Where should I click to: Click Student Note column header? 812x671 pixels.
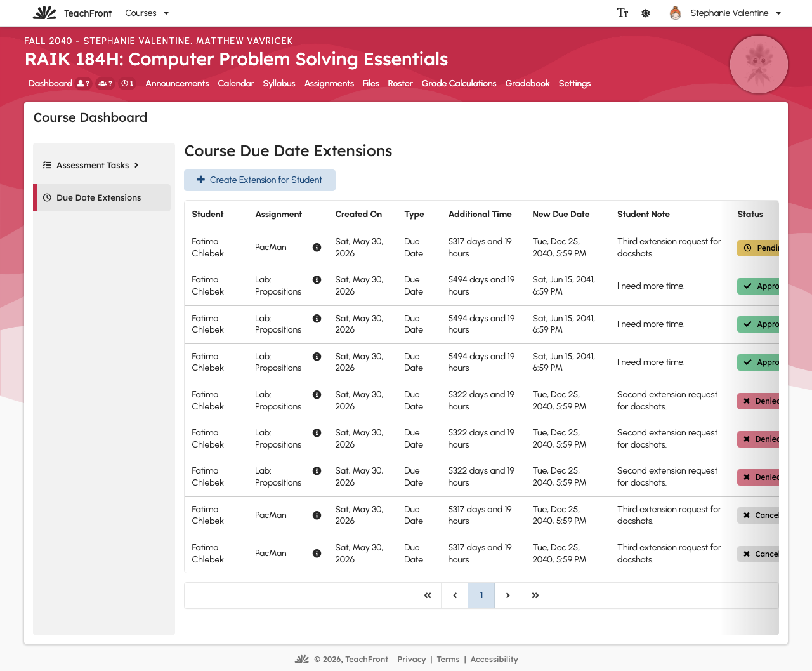click(643, 215)
